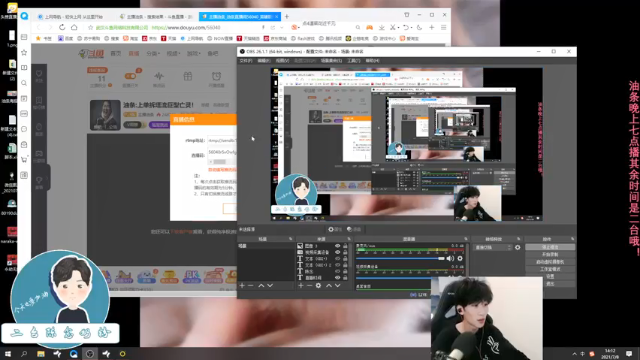The width and height of the screenshot is (640, 360).
Task: Click browser address bar URL field
Action: point(186,27)
